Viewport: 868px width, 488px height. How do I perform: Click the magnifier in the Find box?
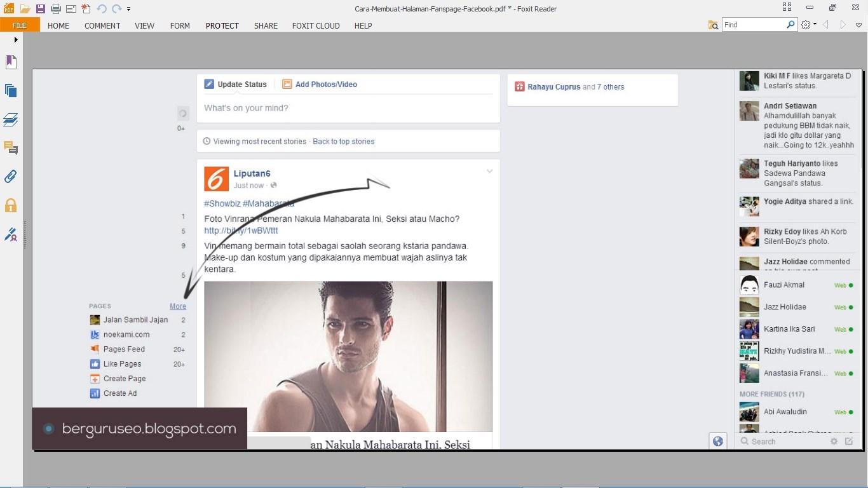[791, 25]
